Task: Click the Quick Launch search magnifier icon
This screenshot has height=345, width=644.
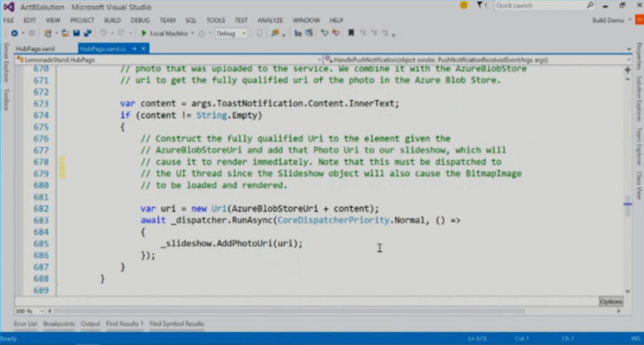Action: [590, 5]
